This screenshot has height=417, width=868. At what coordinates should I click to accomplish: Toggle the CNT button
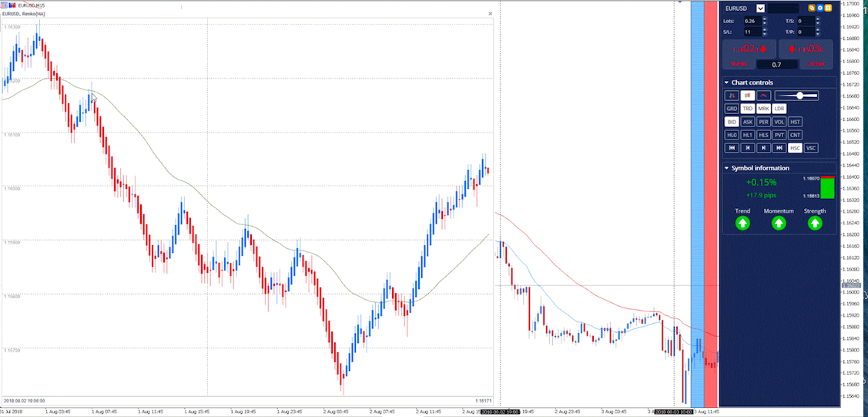click(796, 135)
